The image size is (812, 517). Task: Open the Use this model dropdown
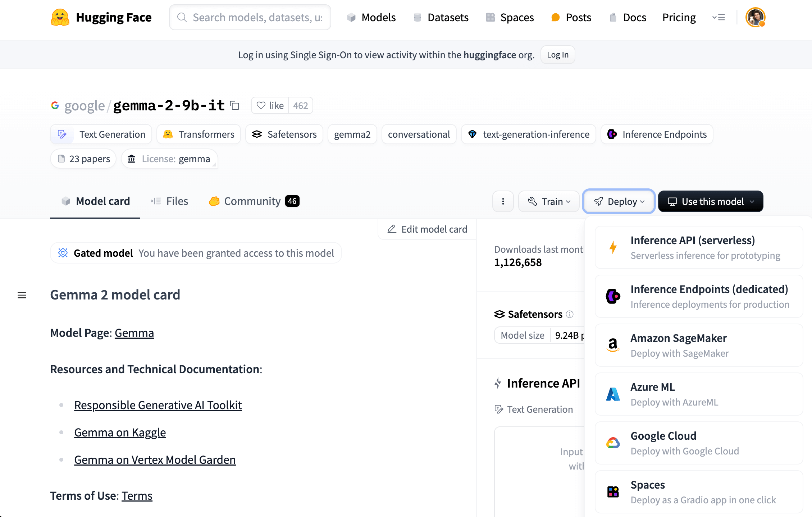click(710, 201)
